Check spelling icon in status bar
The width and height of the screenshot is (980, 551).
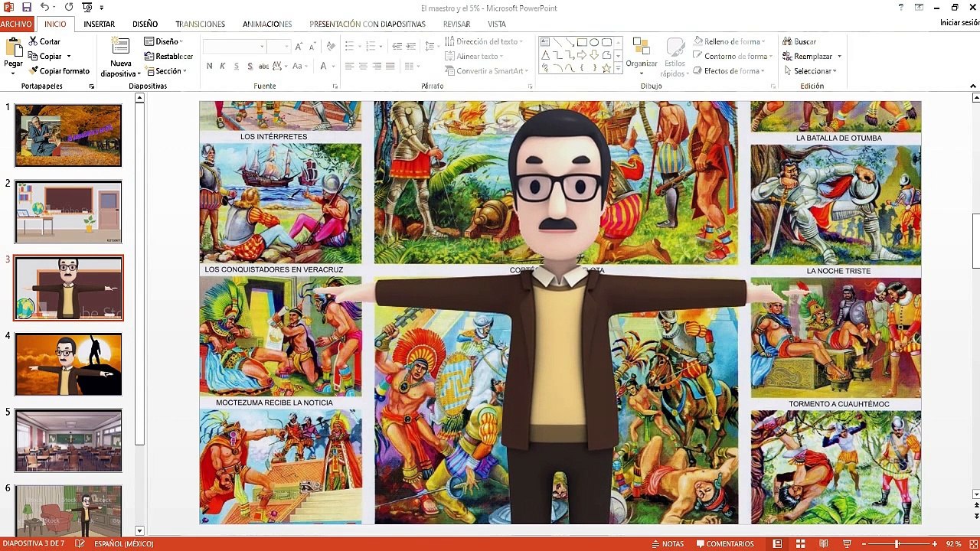coord(80,544)
